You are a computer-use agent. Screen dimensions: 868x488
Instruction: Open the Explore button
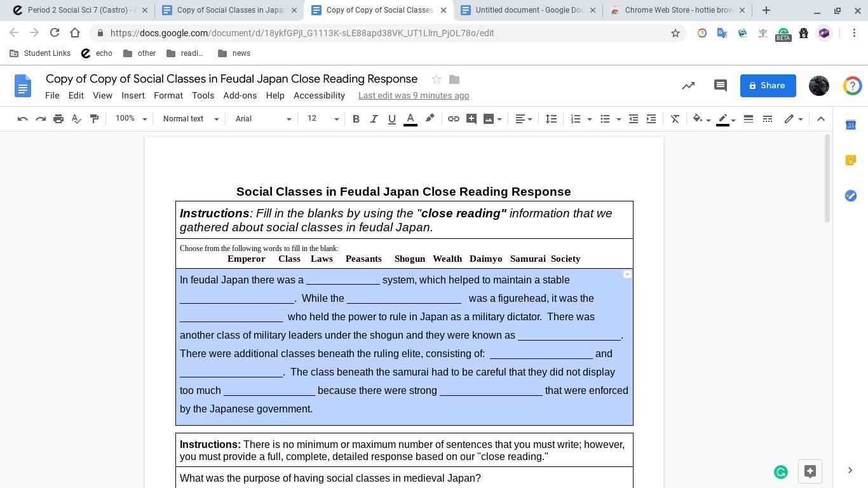(810, 471)
